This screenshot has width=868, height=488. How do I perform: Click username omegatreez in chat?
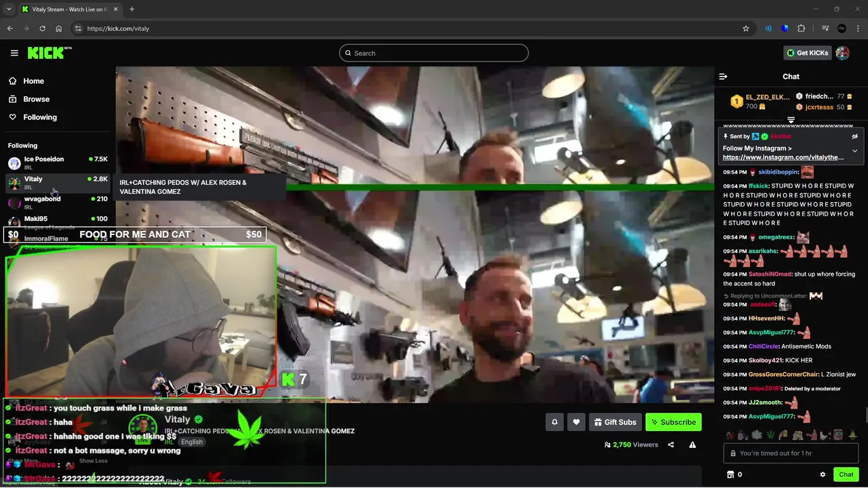click(x=776, y=237)
